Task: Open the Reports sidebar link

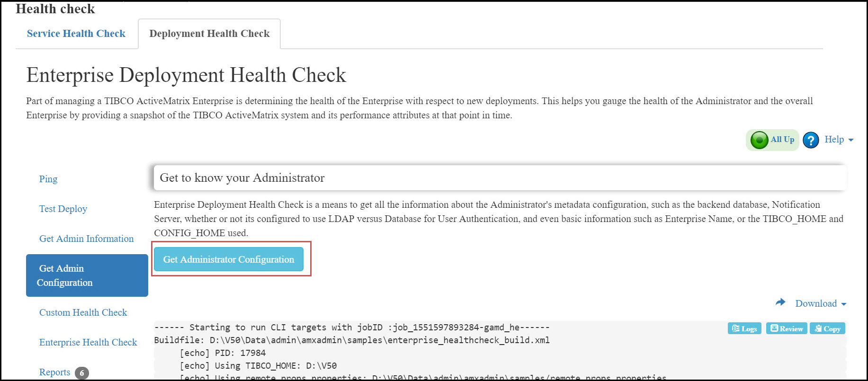Action: (x=54, y=372)
